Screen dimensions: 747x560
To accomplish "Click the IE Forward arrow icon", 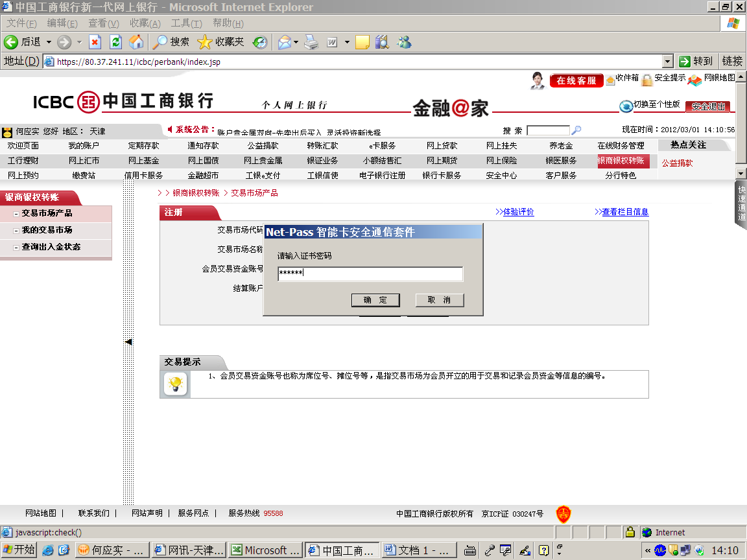I will (64, 42).
